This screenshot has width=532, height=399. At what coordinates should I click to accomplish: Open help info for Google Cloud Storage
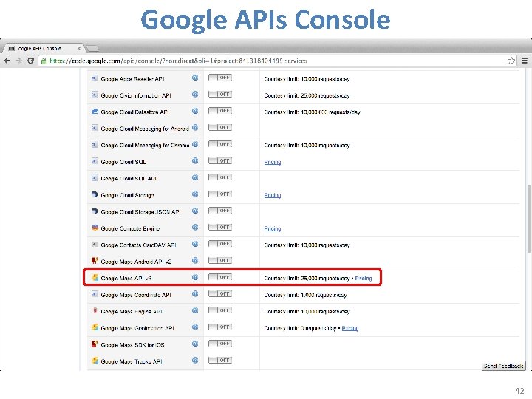point(195,194)
